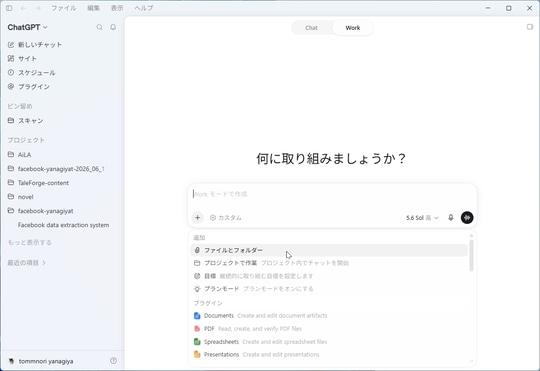Switch to the Work mode toggle
The height and width of the screenshot is (371, 540).
pyautogui.click(x=353, y=28)
